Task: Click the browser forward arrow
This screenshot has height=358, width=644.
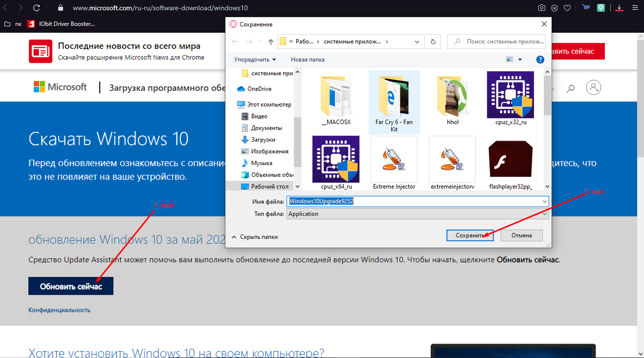Action: pos(20,8)
